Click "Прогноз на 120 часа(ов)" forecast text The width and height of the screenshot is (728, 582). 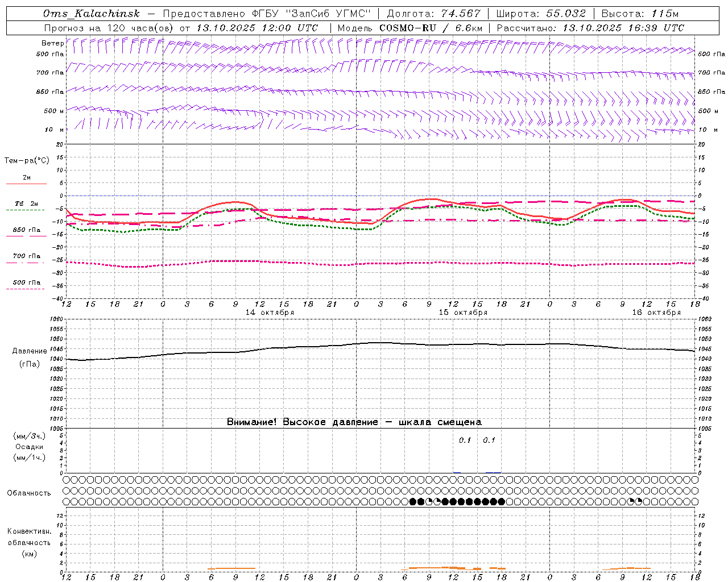pos(109,28)
